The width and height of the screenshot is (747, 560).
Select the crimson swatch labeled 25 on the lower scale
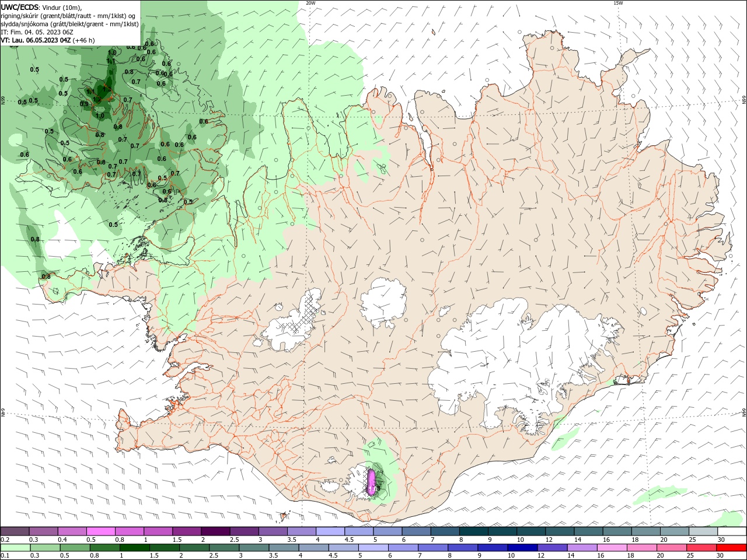pyautogui.click(x=701, y=548)
